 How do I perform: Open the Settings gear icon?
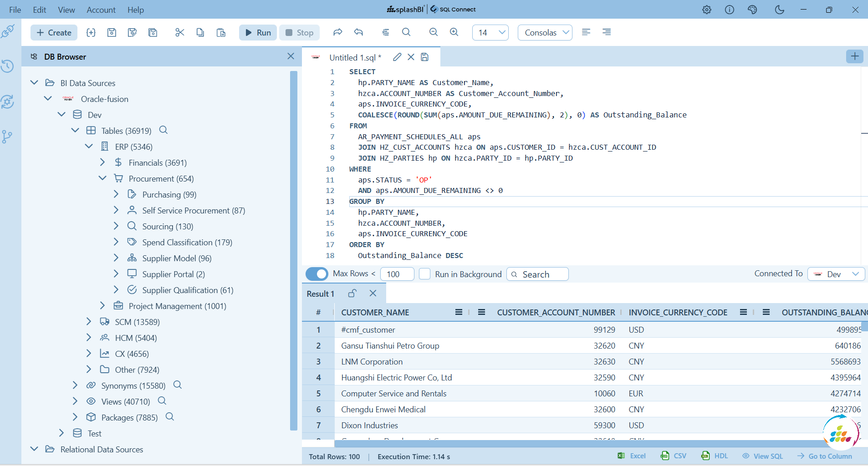coord(707,10)
